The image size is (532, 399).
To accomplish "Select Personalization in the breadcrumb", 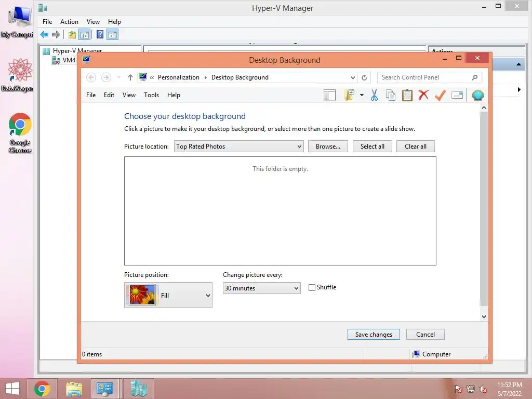I will click(x=179, y=77).
